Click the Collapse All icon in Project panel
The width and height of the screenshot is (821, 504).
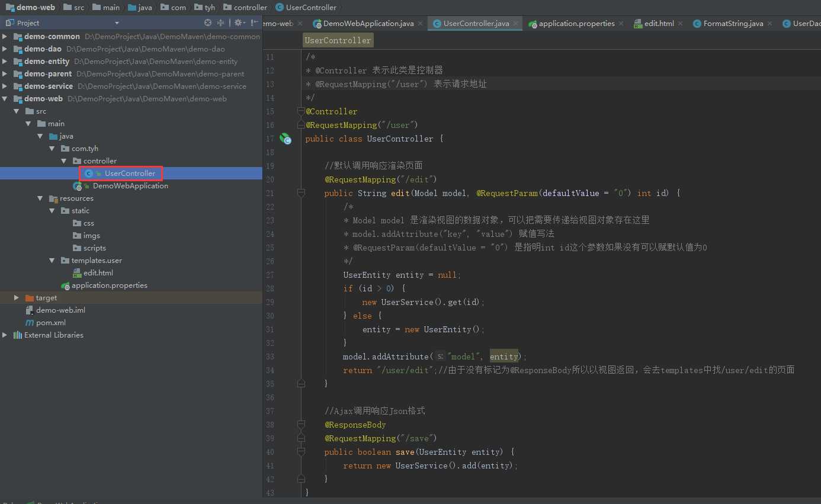click(x=221, y=23)
